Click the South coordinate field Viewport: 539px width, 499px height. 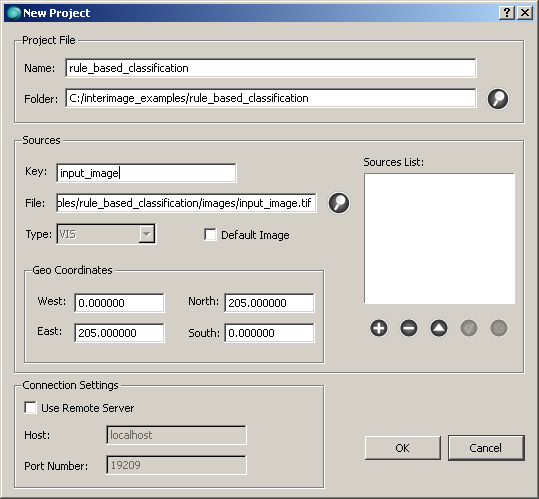[x=269, y=333]
